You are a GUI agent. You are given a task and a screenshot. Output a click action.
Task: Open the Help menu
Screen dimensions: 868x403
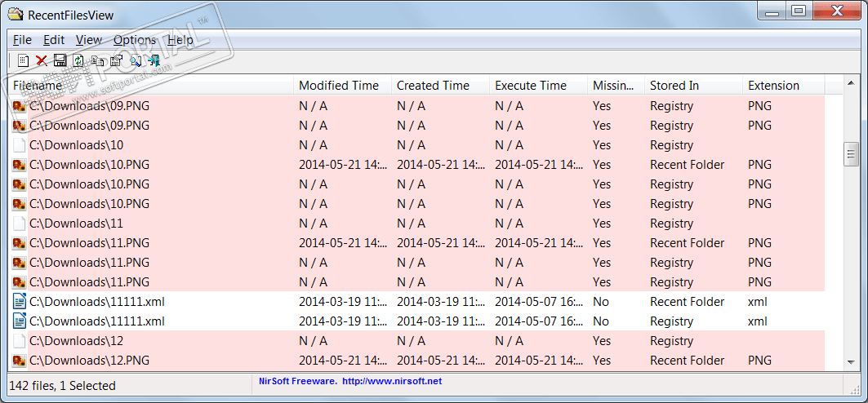[180, 40]
